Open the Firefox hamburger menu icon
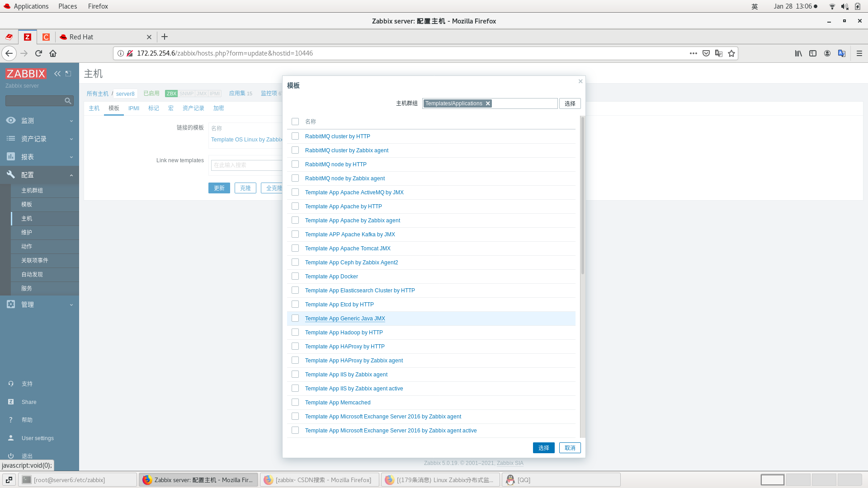Screen dimensions: 868x488 tap(859, 53)
